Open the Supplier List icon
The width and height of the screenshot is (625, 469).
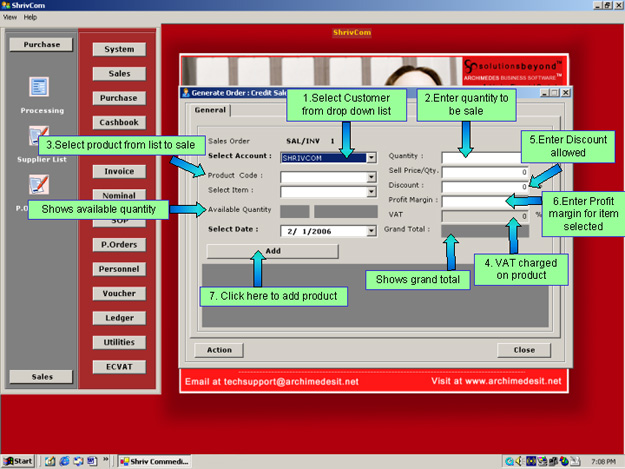pyautogui.click(x=40, y=136)
